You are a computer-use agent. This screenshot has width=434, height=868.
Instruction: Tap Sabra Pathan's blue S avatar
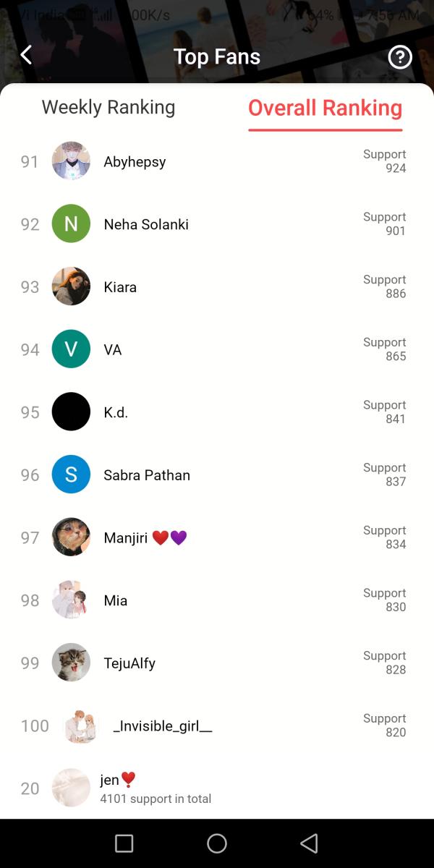click(71, 475)
